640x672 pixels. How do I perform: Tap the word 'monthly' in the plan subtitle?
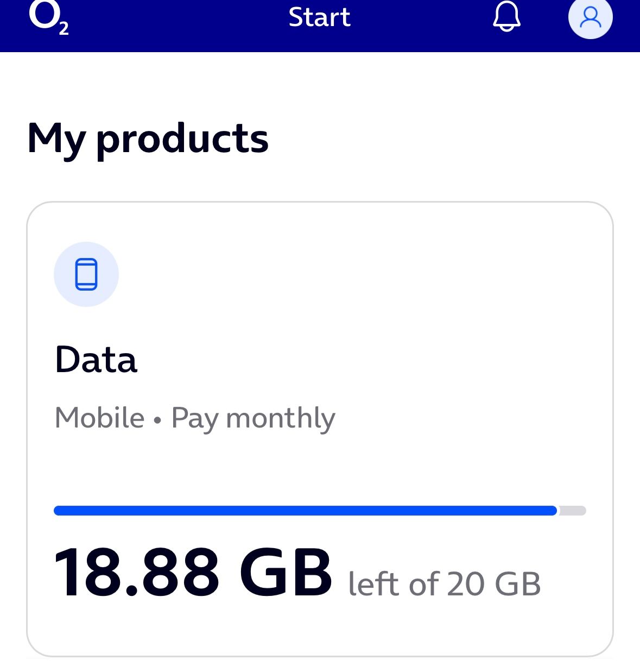280,419
